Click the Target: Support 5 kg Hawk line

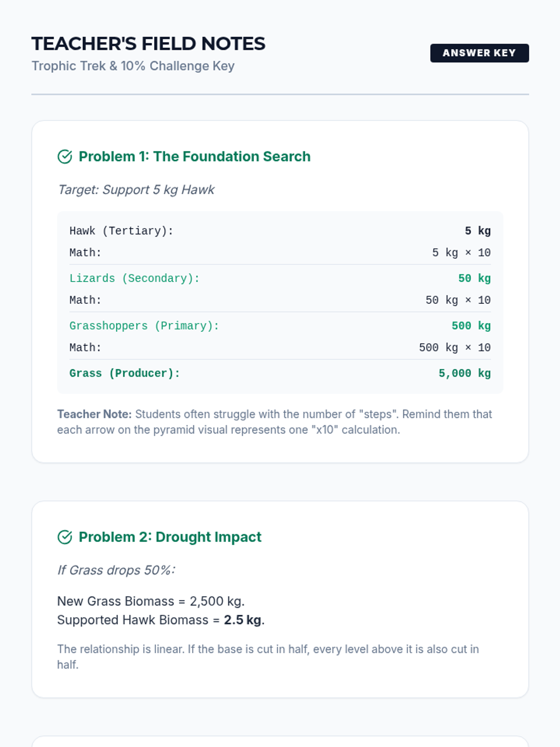[x=136, y=190]
